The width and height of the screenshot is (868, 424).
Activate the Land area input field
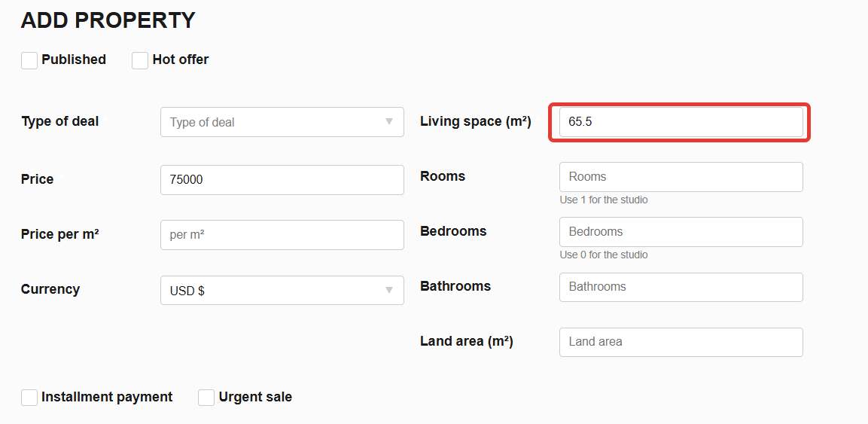pyautogui.click(x=681, y=342)
